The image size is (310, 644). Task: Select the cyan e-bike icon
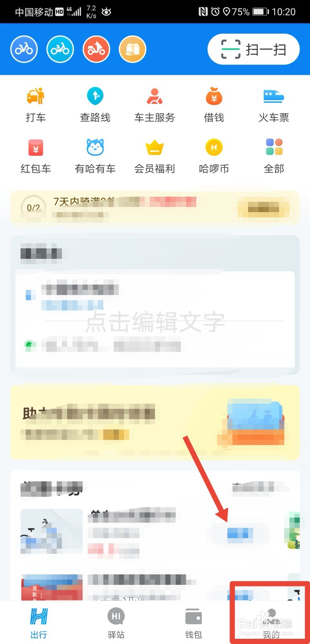pos(60,49)
